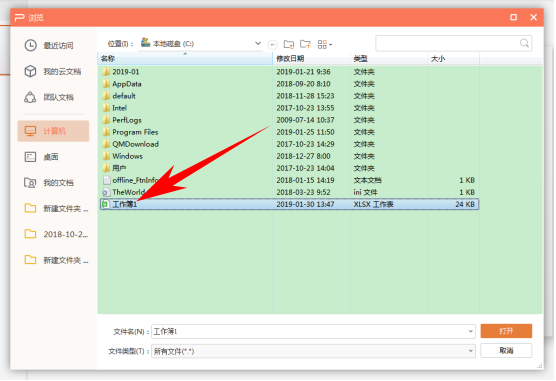Screen dimensions: 556x381
Task: Click the 2009-07-14 10:37 date cell
Action: [305, 120]
